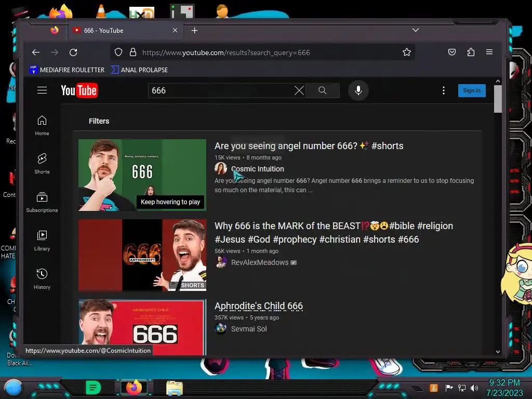Click the Action Center flag tray icon
Image resolution: width=532 pixels, height=399 pixels.
coord(449,388)
